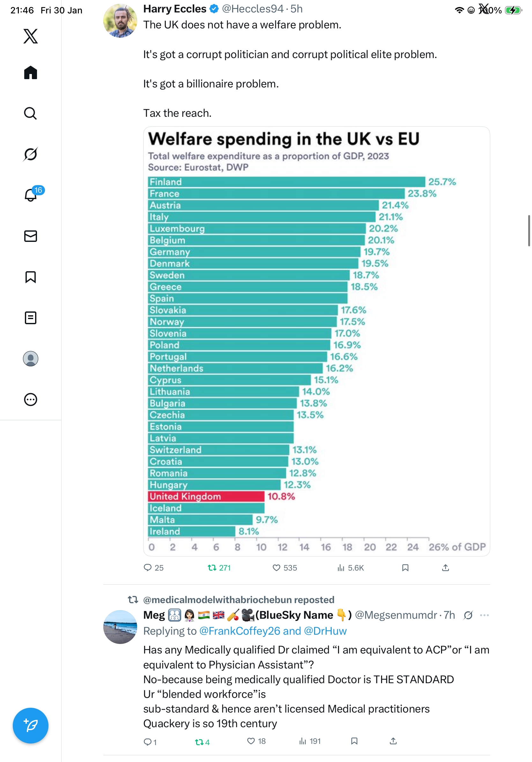The height and width of the screenshot is (762, 532).
Task: Bookmark Harry Eccles' welfare post
Action: coord(405,568)
